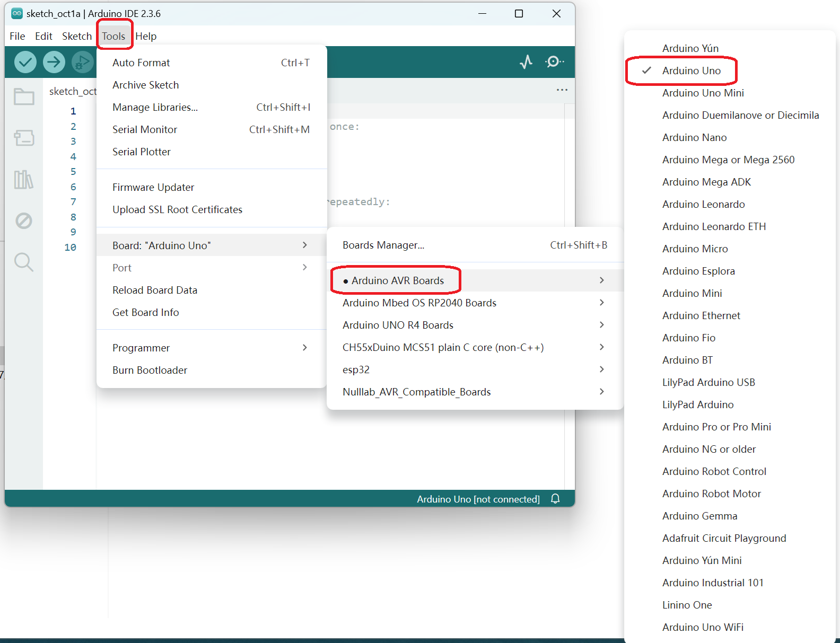Select Arduino Nano as the board
Screen dimensions: 840x643
point(694,137)
